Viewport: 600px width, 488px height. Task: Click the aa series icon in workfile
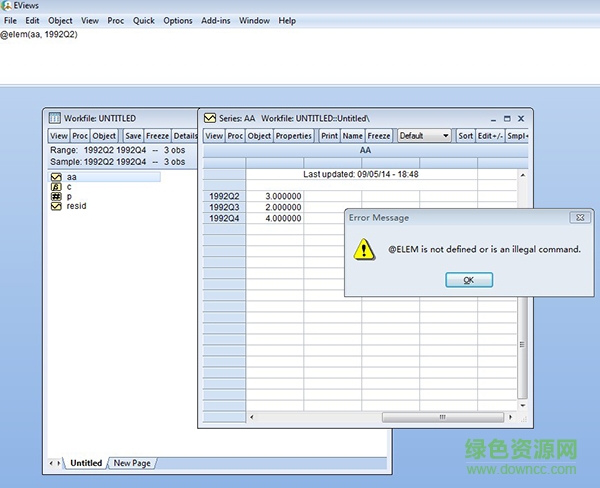56,177
